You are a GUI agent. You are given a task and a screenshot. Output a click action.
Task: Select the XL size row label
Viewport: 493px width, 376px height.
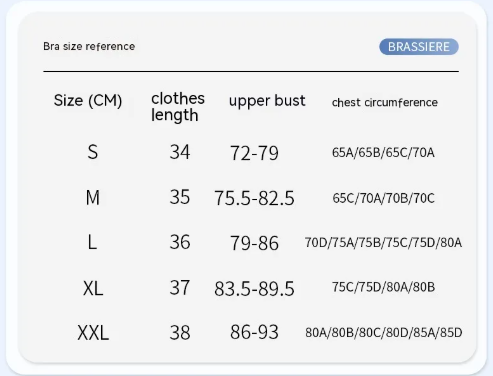click(93, 288)
